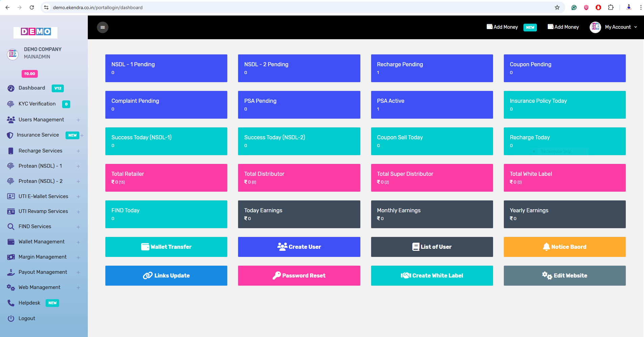The image size is (644, 337).
Task: Expand the Users Management submenu
Action: 78,120
